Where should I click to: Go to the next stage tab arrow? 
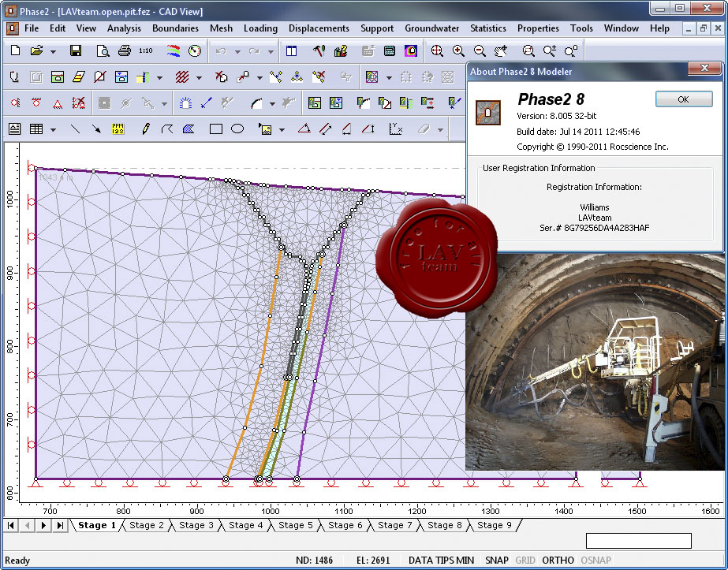click(x=43, y=525)
